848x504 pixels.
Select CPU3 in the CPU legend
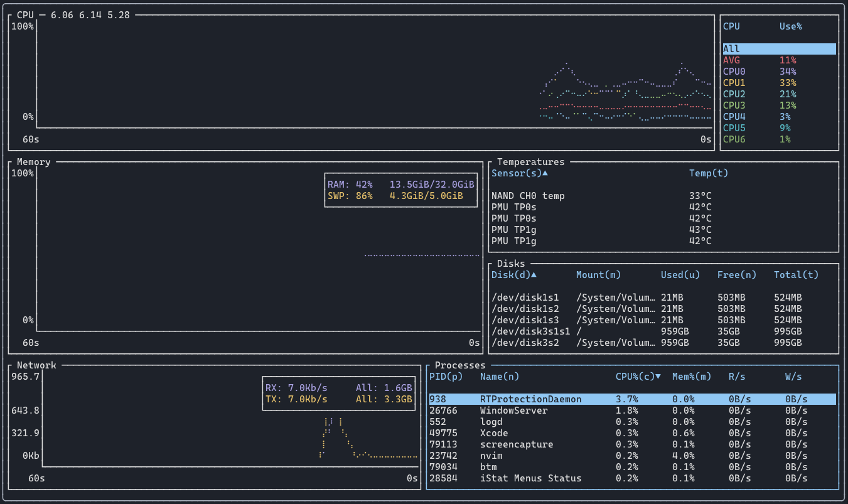point(779,105)
